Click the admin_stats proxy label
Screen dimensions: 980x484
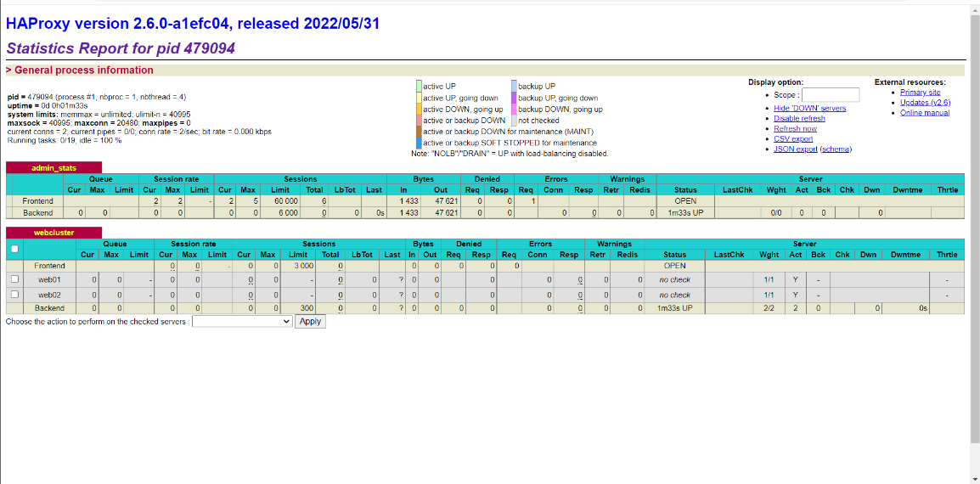click(54, 167)
